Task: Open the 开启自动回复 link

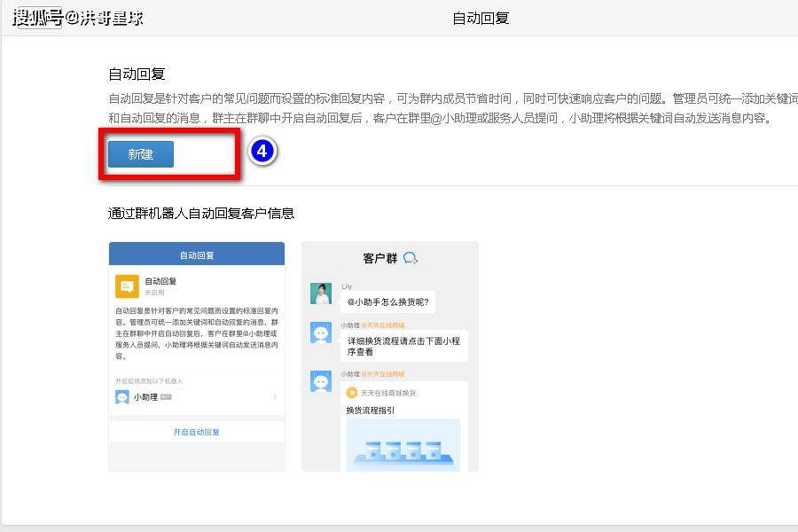Action: 196,432
